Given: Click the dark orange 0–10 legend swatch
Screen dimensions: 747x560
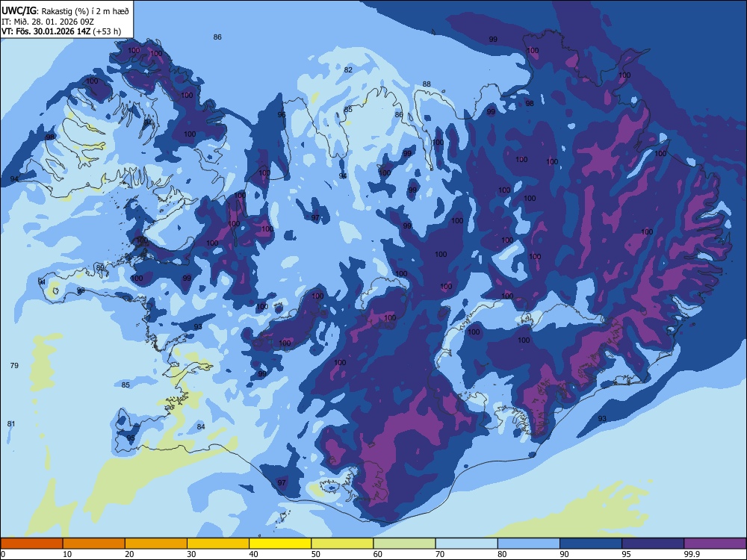Looking at the screenshot, I should (31, 544).
